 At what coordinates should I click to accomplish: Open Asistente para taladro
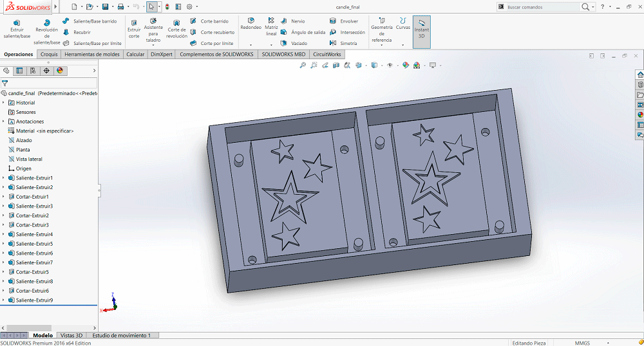click(x=153, y=30)
